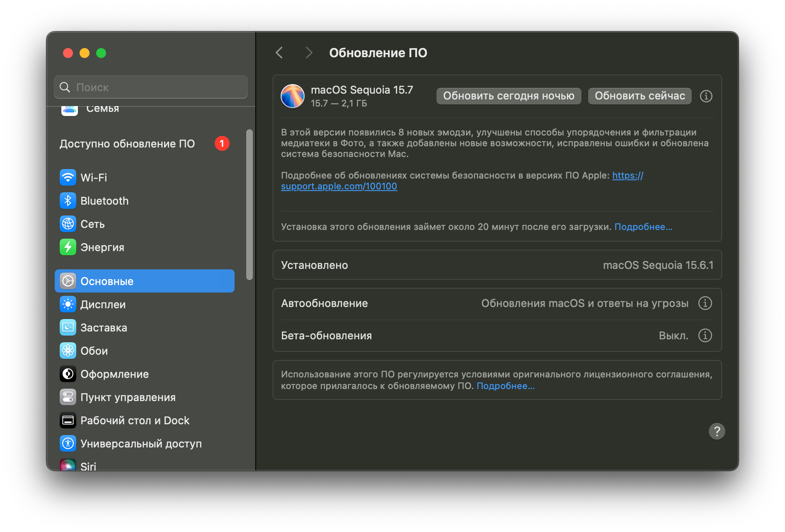Viewport: 785px width, 532px height.
Task: Click the 15.7 — 2,1 ГБ size text
Action: pos(339,103)
